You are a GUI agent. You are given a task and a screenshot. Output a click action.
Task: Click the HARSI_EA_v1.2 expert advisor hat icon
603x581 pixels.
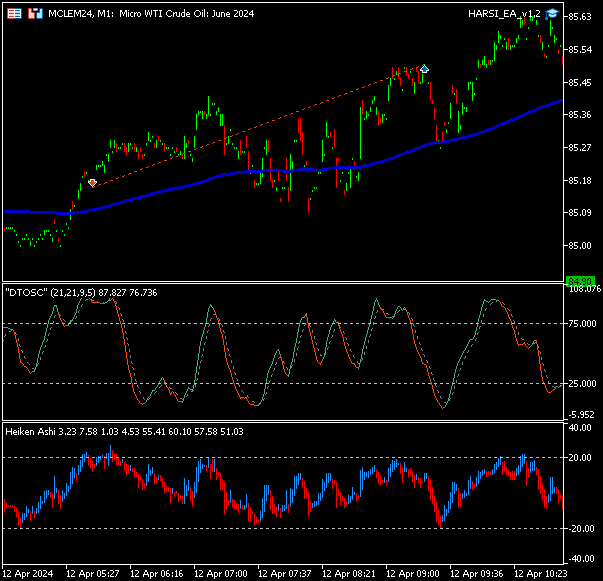552,13
